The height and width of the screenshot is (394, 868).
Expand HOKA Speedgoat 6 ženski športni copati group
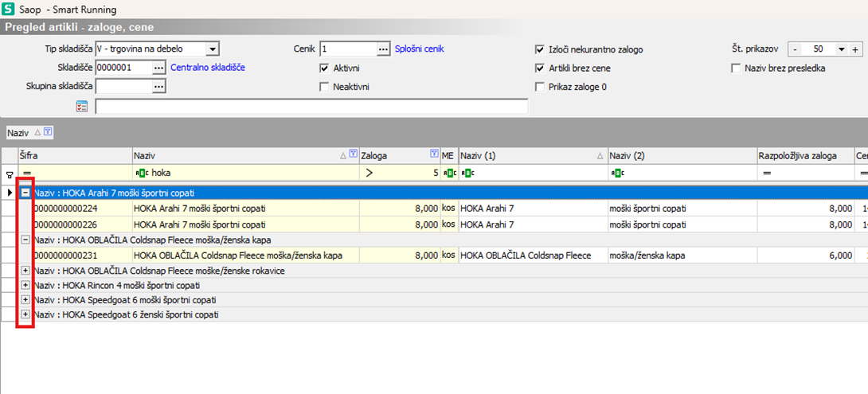(25, 314)
